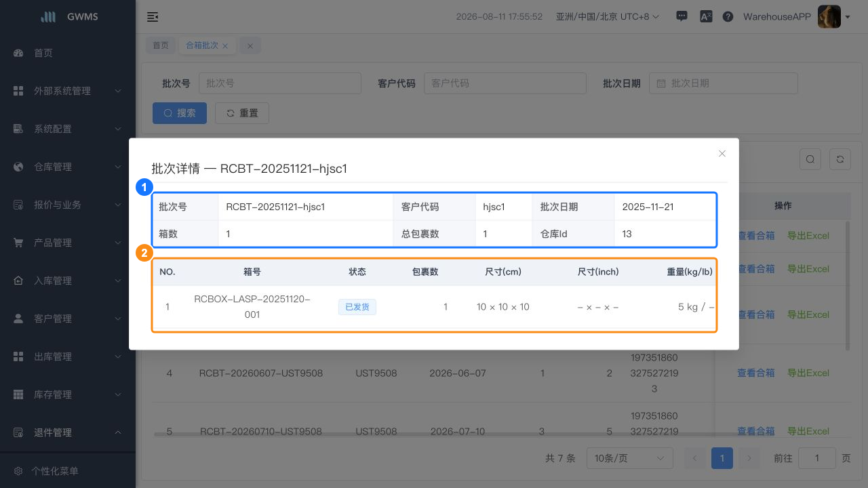
Task: Click 查看合箱 for RCBT-20260710-UST9508
Action: click(x=756, y=431)
